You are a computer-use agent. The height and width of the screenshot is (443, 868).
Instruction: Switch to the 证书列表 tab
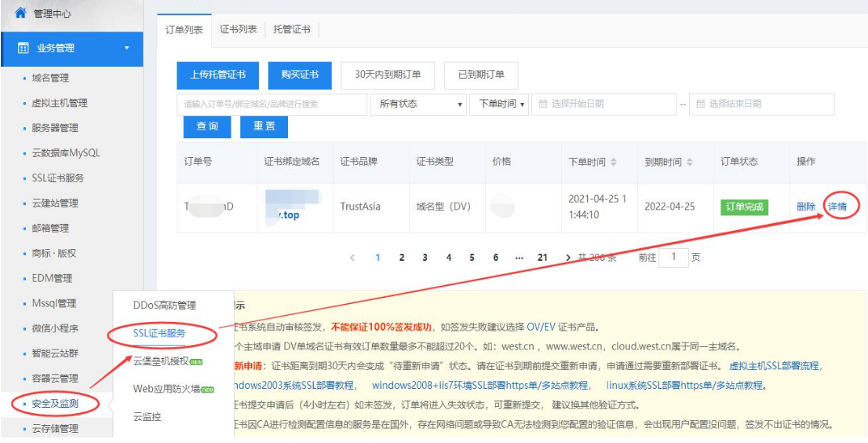[239, 29]
